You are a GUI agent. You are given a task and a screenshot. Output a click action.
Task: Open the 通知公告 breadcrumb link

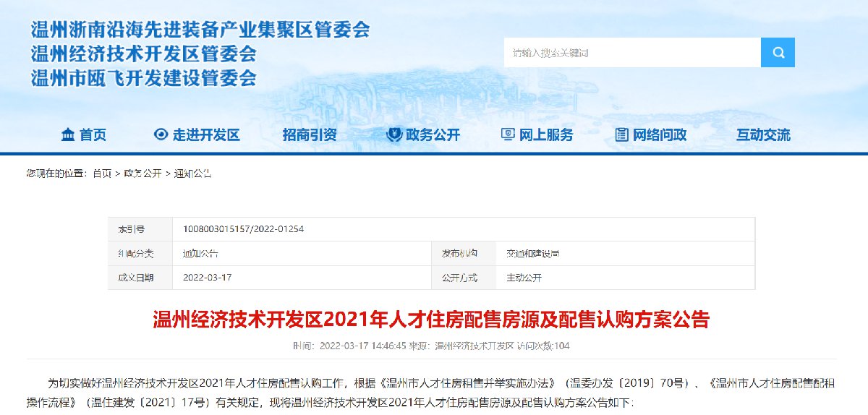(x=192, y=174)
